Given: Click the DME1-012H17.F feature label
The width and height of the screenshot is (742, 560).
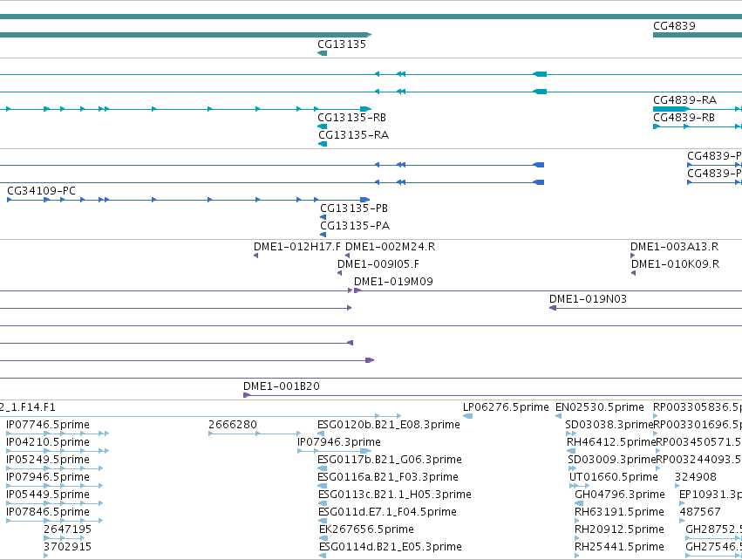Looking at the screenshot, I should coord(297,247).
